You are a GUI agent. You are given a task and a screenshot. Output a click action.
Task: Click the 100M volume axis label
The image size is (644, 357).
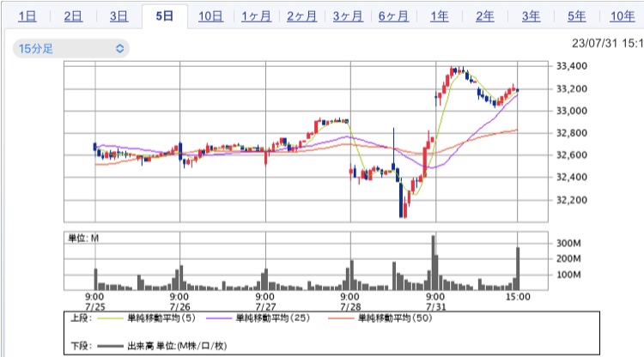(568, 275)
